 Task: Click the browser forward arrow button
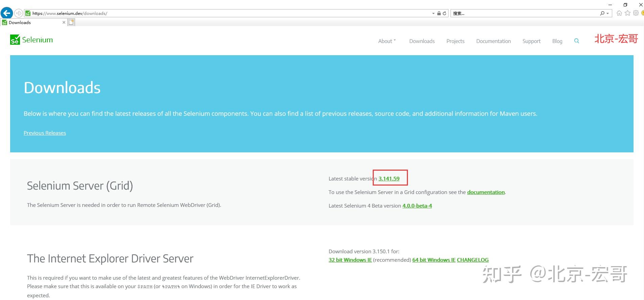pyautogui.click(x=19, y=13)
